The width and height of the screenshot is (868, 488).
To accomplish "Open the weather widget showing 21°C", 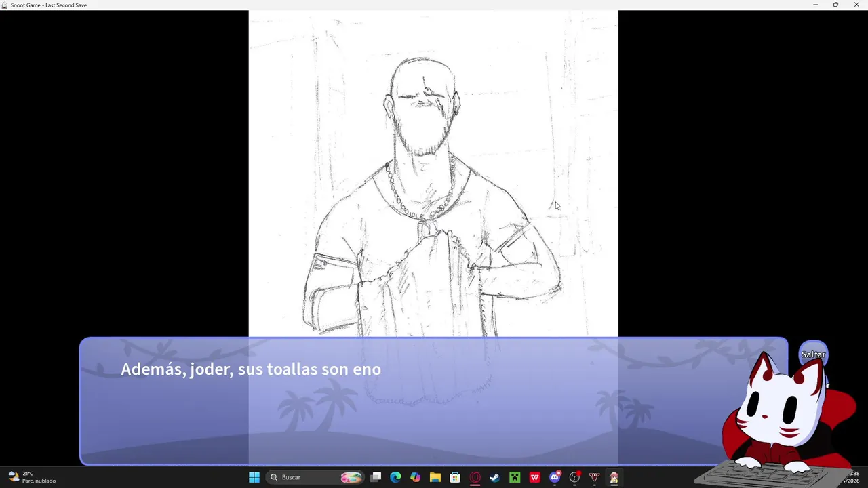I will click(31, 477).
